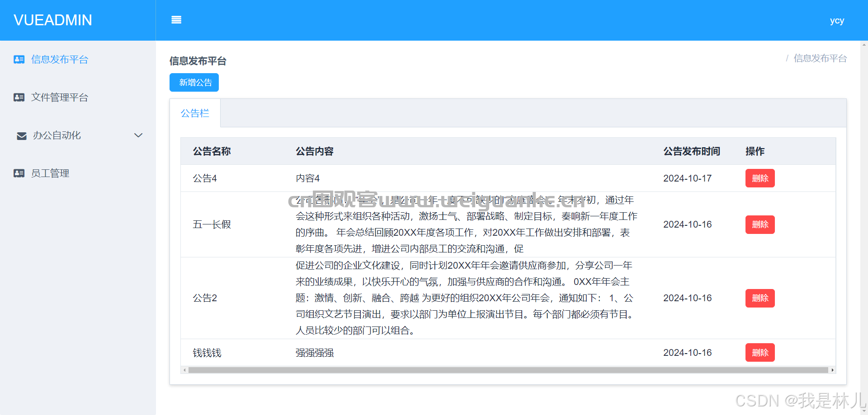This screenshot has width=868, height=415.
Task: Delete the 钱钱钱 announcement
Action: [759, 352]
